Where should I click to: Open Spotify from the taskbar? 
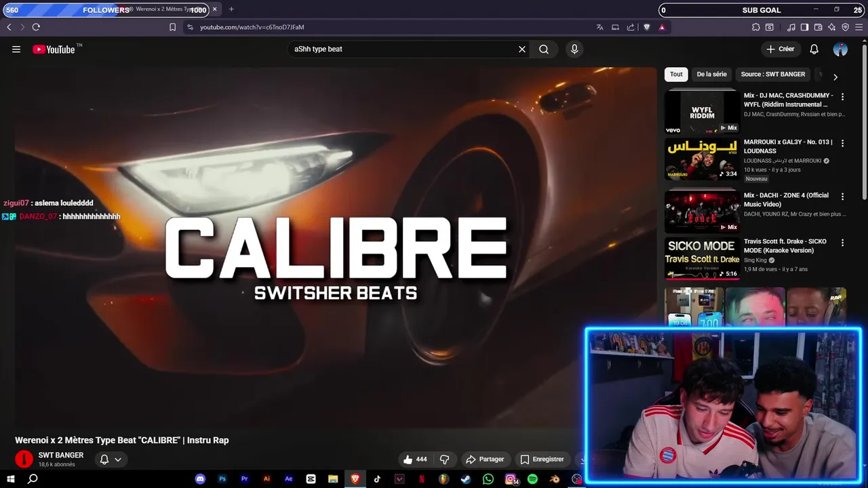tap(532, 479)
